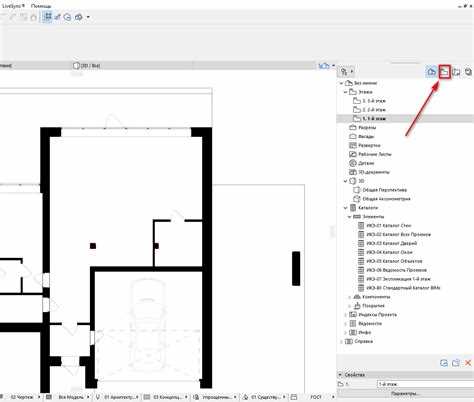Open the Вся Модель dropdown in status bar
This screenshot has width=474, height=402.
pyautogui.click(x=72, y=397)
